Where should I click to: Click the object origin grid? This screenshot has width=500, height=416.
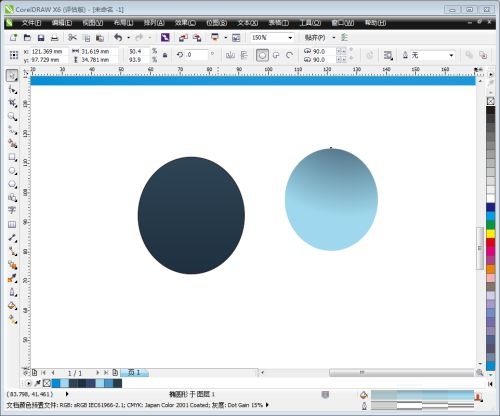click(x=14, y=55)
